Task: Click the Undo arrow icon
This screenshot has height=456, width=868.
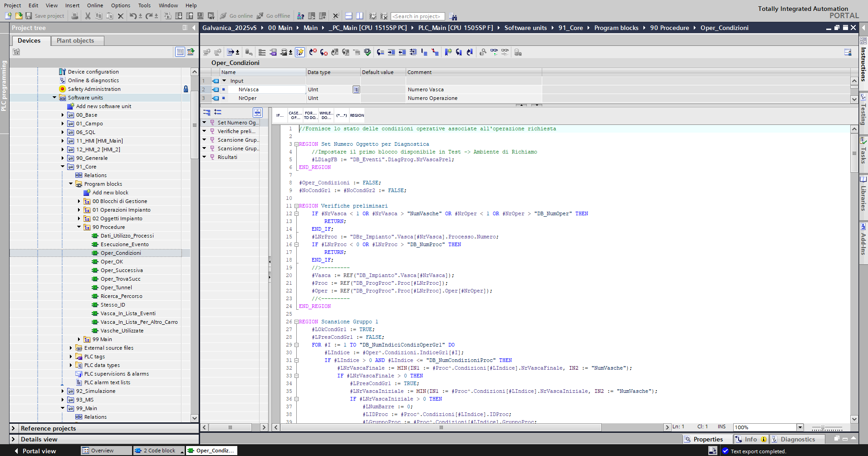Action: pyautogui.click(x=132, y=16)
